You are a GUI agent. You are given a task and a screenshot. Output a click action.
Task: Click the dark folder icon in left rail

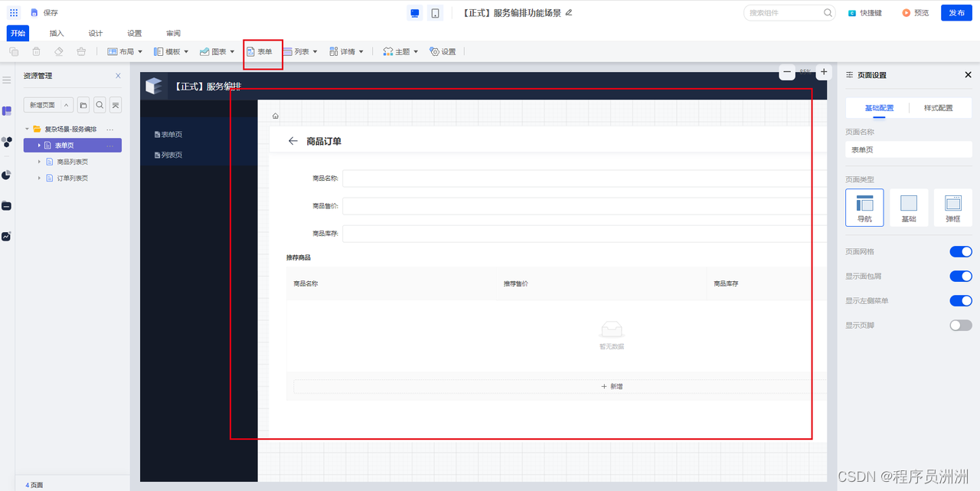(x=6, y=205)
